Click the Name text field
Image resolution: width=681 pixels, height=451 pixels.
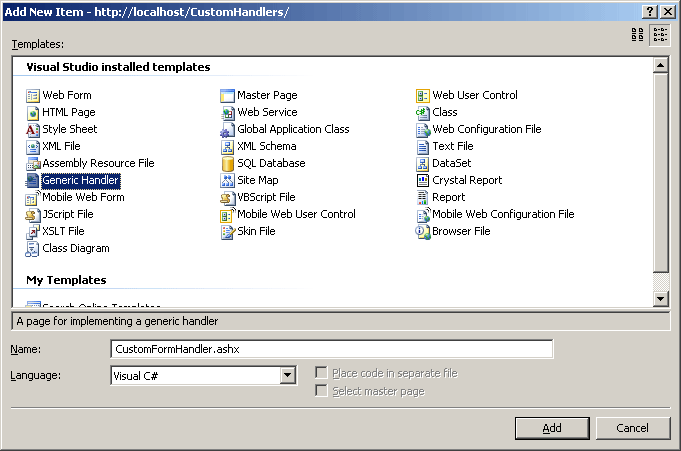[x=331, y=349]
